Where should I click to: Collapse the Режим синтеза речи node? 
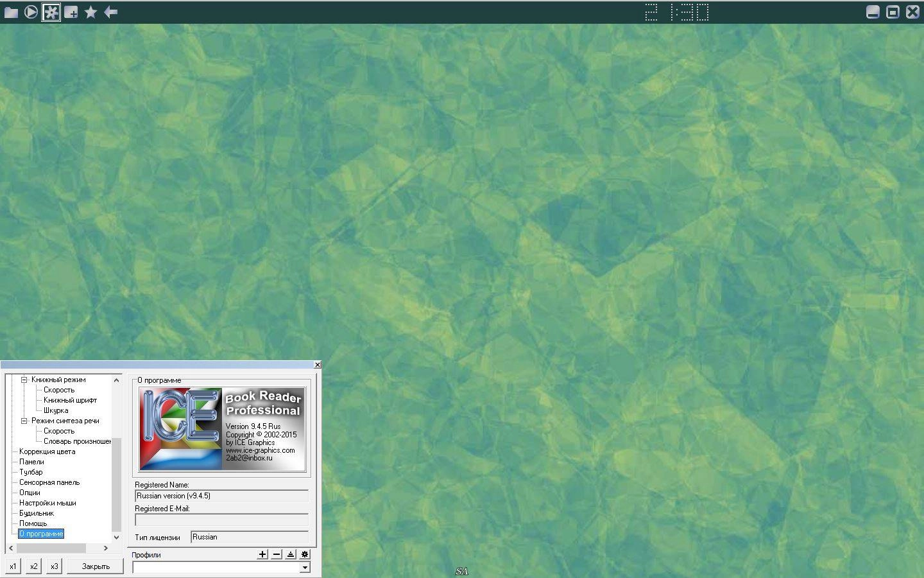point(24,421)
